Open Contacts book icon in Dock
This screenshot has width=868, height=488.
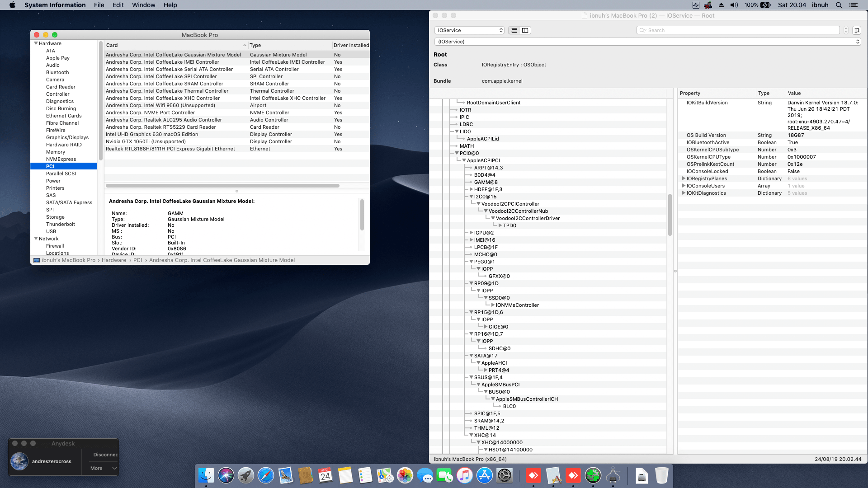click(306, 475)
